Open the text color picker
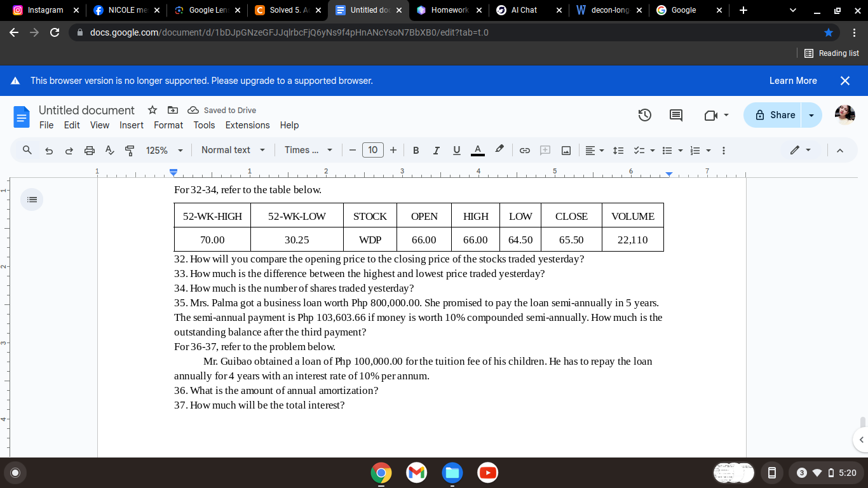Screen dimensions: 868x488 click(x=477, y=151)
